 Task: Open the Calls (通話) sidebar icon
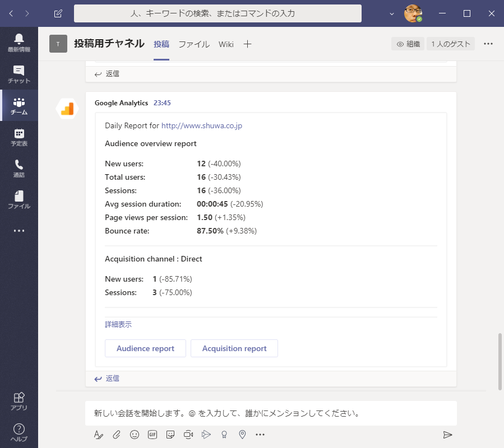[x=19, y=168]
